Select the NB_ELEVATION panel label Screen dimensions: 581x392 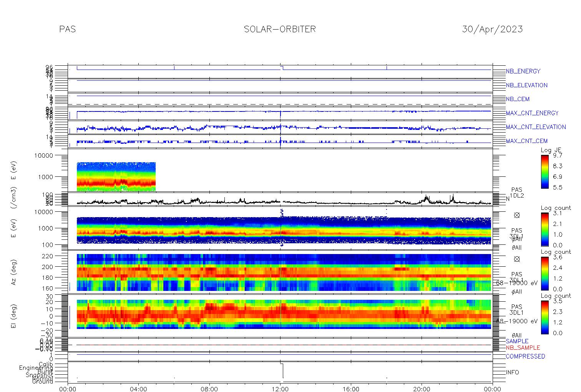click(526, 85)
